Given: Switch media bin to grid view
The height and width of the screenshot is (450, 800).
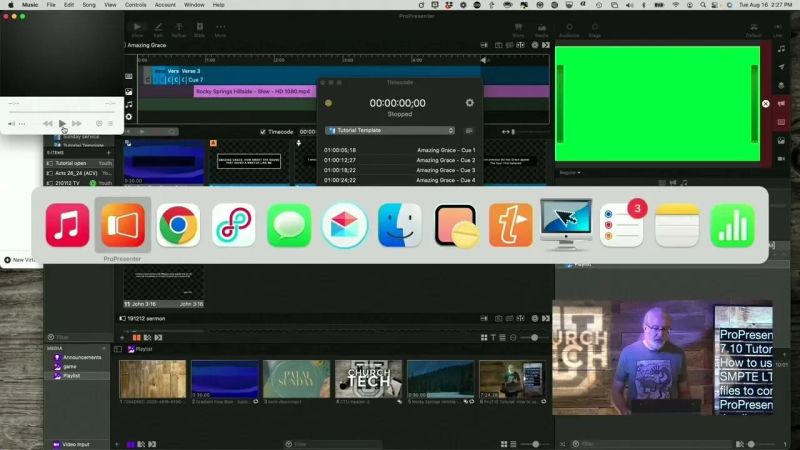Looking at the screenshot, I should point(504,444).
